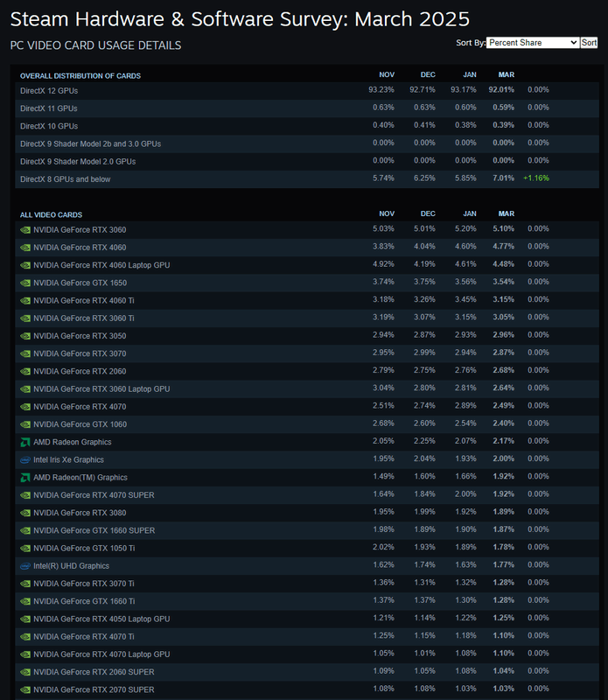The width and height of the screenshot is (608, 700).
Task: Click NVIDIA logo beside RTX 4050 Laptop GPU
Action: click(x=25, y=619)
